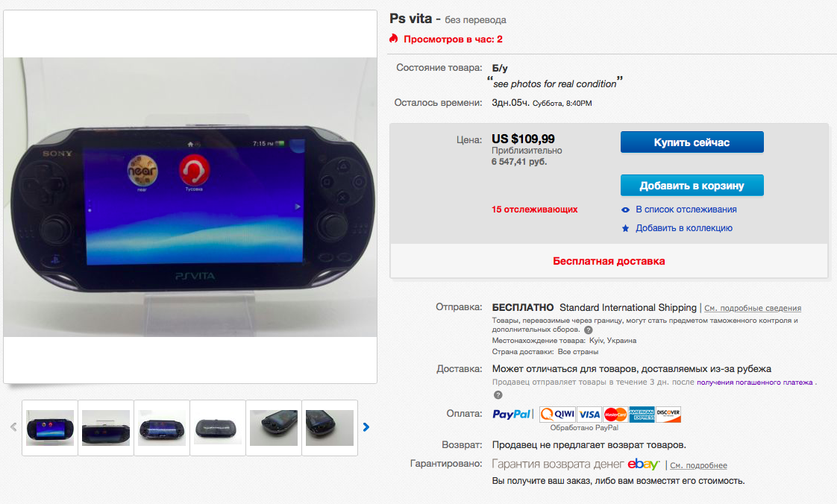Click the Купить сейчас button
This screenshot has height=504, width=837.
(692, 142)
